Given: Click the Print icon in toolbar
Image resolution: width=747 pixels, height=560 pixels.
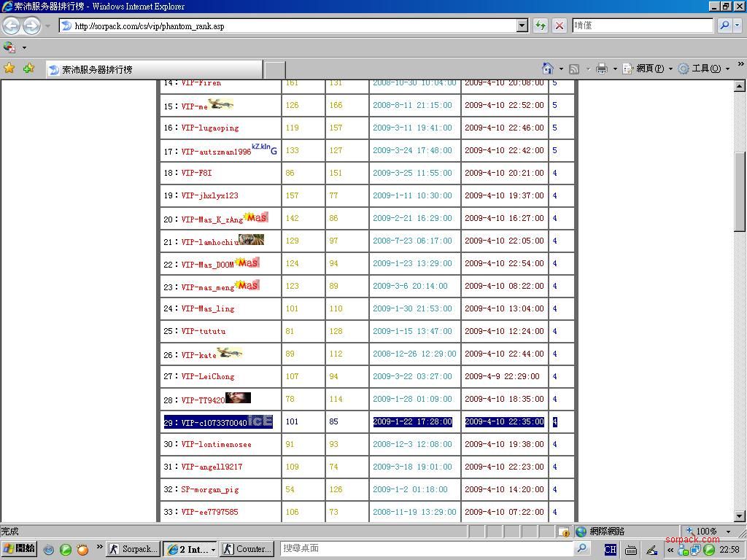Looking at the screenshot, I should [601, 69].
